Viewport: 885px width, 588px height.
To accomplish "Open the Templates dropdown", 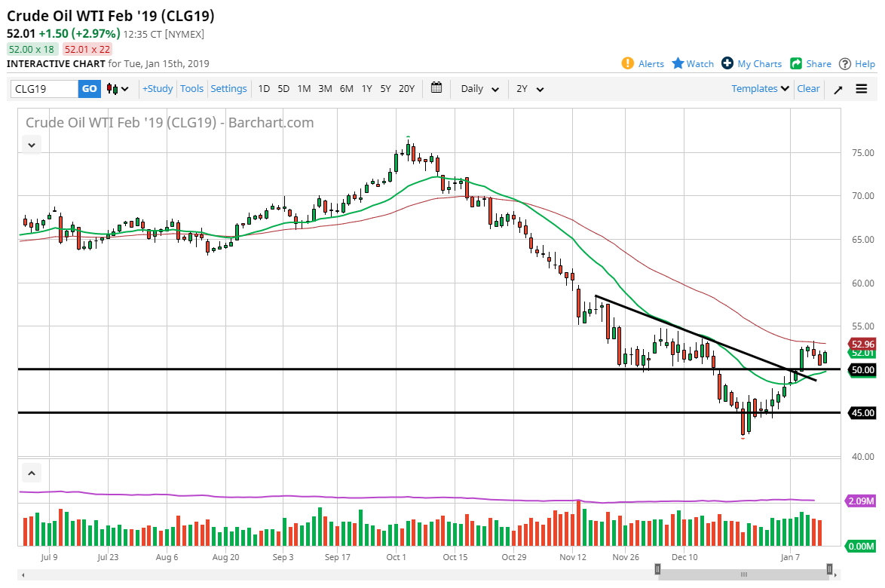I will [x=758, y=88].
